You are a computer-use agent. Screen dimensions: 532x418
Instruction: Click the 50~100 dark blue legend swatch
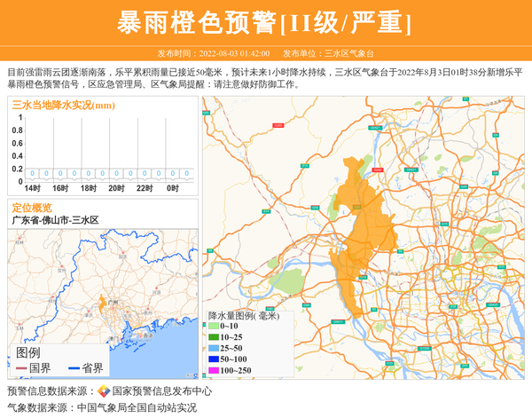coord(213,359)
